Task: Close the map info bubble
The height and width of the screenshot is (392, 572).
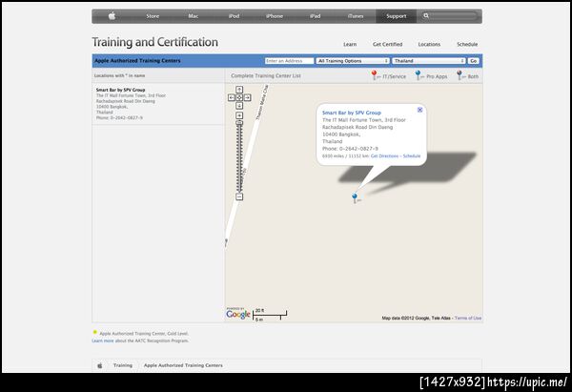Action: [419, 110]
